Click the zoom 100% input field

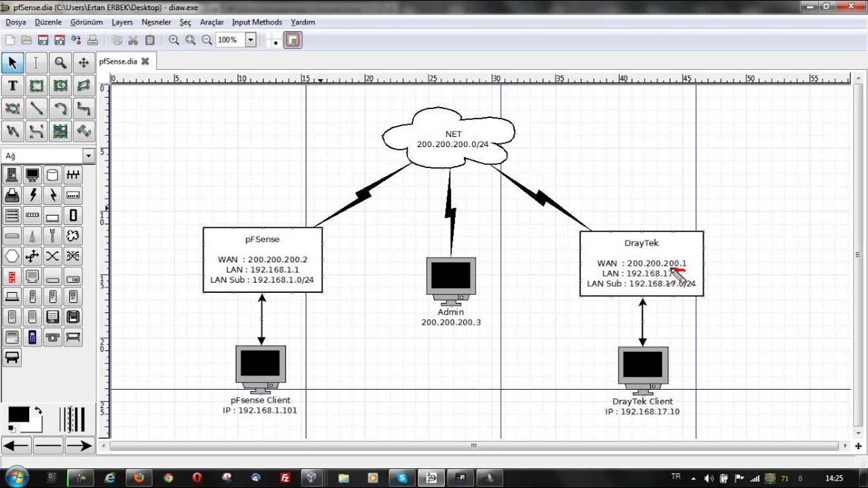(230, 40)
